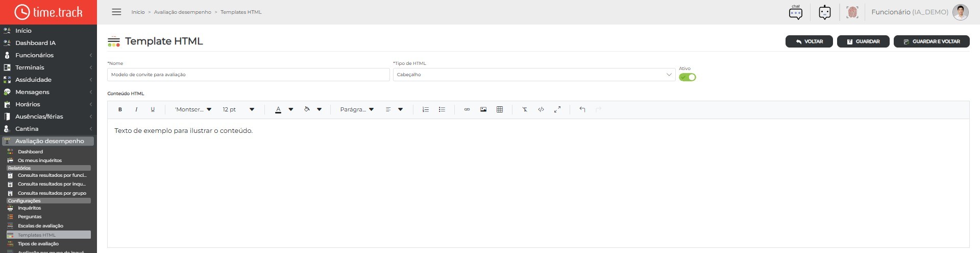980x253 pixels.
Task: Apply background fill color bucket icon
Action: 307,109
